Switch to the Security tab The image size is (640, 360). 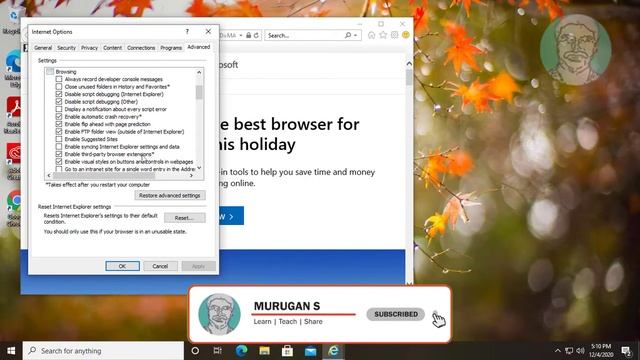coord(66,48)
